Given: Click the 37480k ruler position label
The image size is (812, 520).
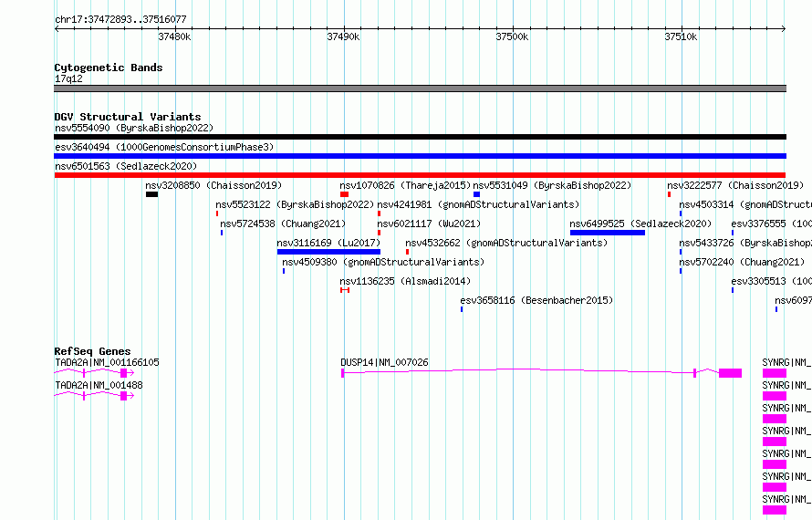Looking at the screenshot, I should click(174, 36).
